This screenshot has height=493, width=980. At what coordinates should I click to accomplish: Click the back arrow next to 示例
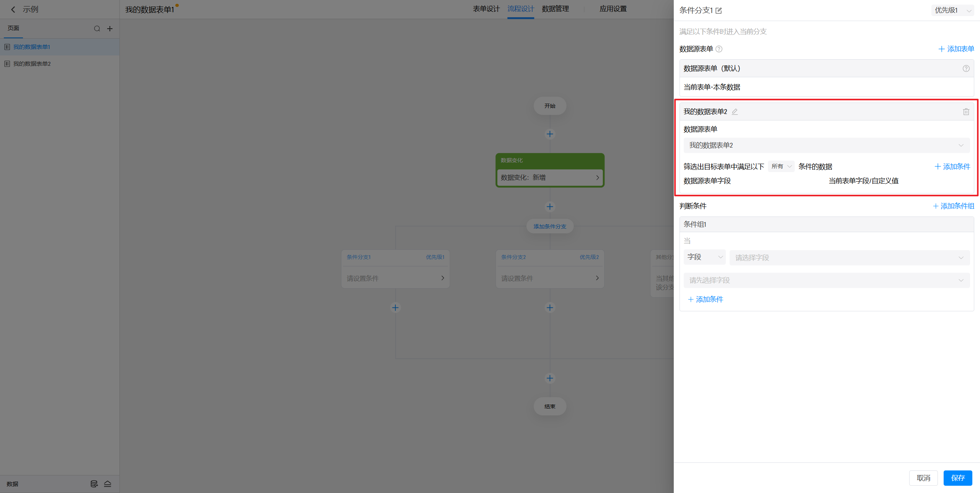(13, 10)
